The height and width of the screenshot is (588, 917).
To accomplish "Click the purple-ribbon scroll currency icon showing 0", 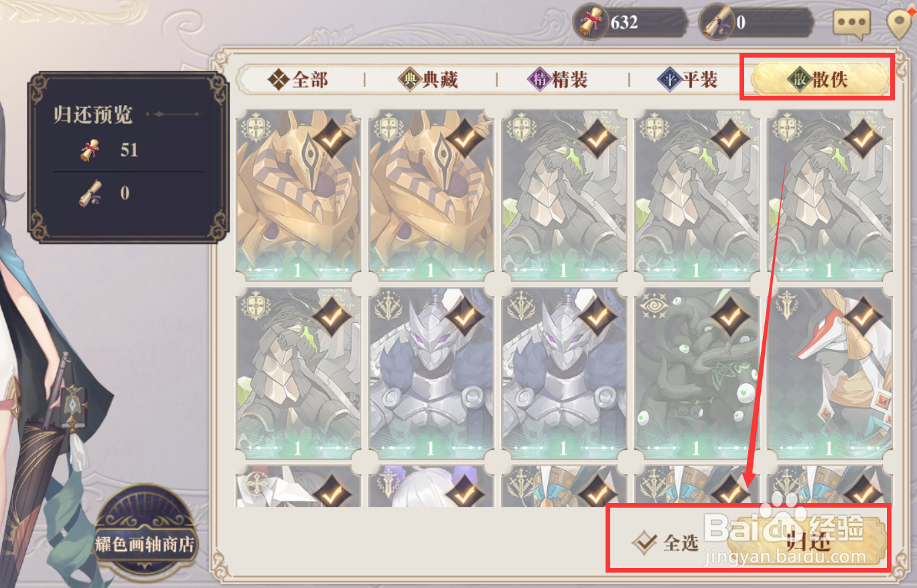I will coord(716,23).
